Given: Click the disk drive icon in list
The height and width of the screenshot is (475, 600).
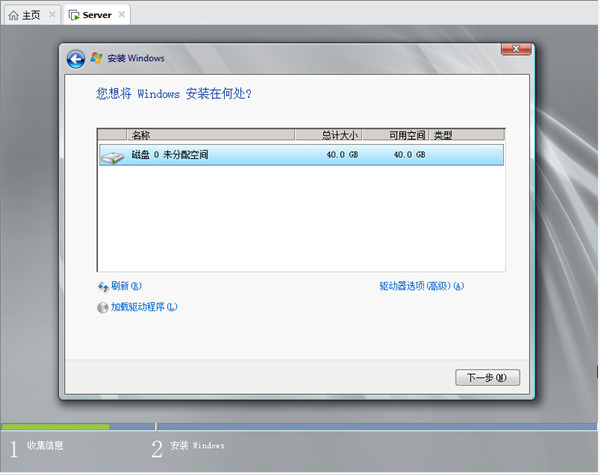Looking at the screenshot, I should coord(112,157).
